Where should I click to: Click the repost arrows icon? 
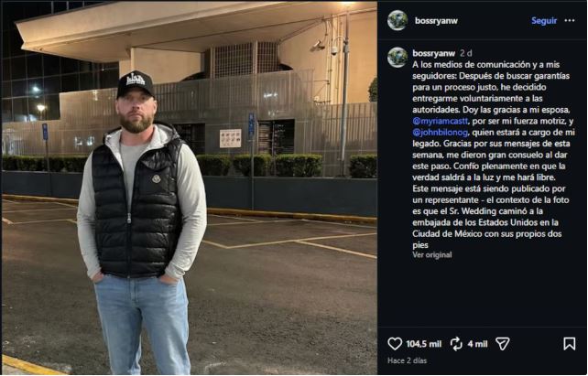[456, 344]
